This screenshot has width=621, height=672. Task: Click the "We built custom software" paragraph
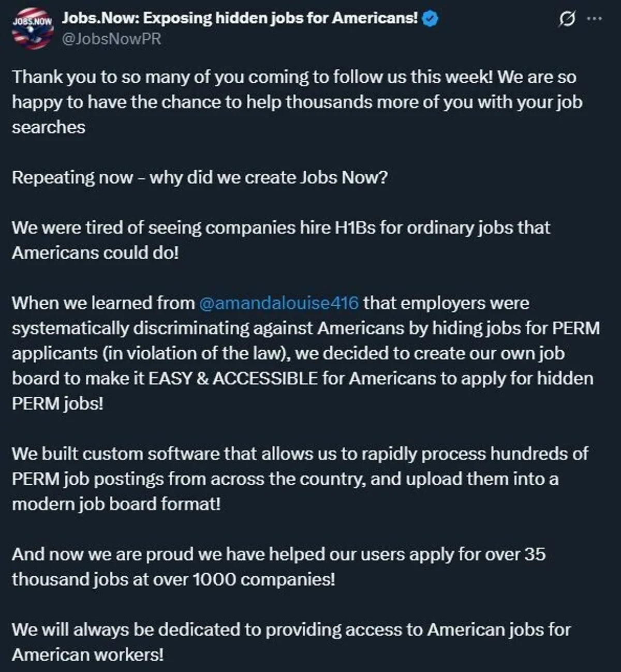tap(300, 479)
